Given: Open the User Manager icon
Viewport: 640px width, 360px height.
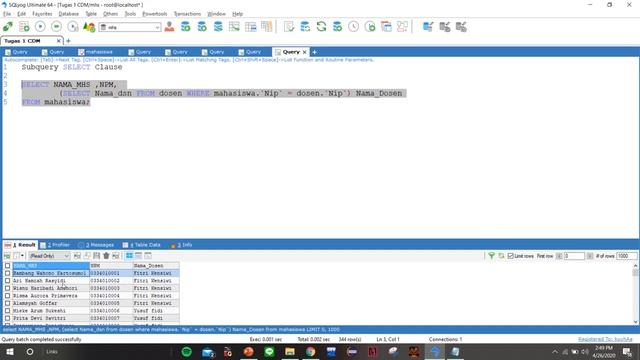Looking at the screenshot, I should coord(169,27).
